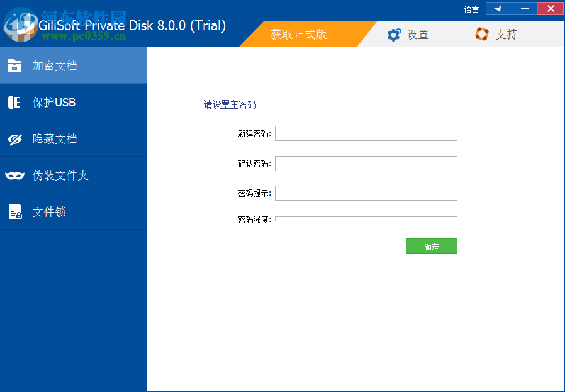This screenshot has height=392, width=565.
Task: Click the 密码强度 strength bar
Action: [x=366, y=218]
